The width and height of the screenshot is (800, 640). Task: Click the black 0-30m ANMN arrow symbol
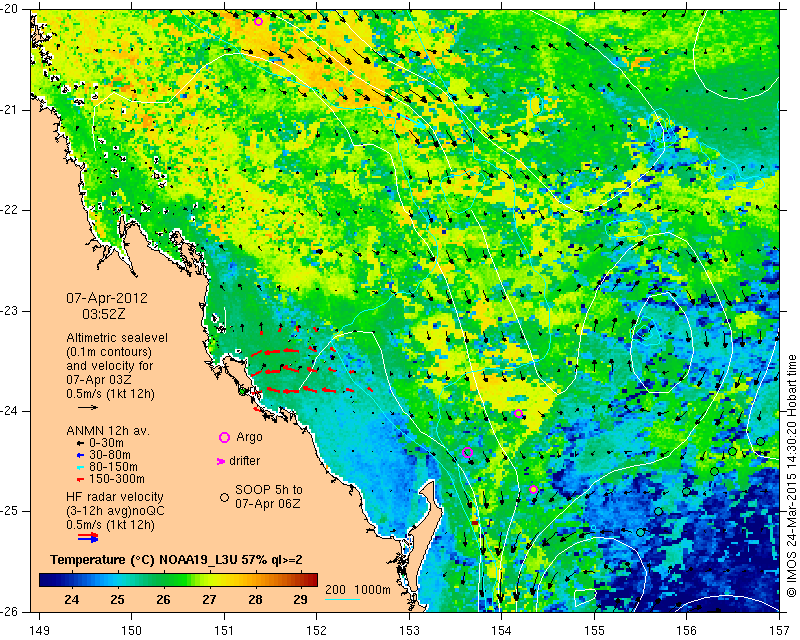pyautogui.click(x=80, y=444)
